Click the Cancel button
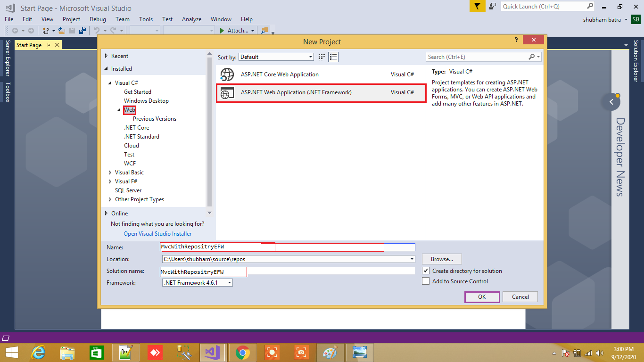 click(x=520, y=297)
